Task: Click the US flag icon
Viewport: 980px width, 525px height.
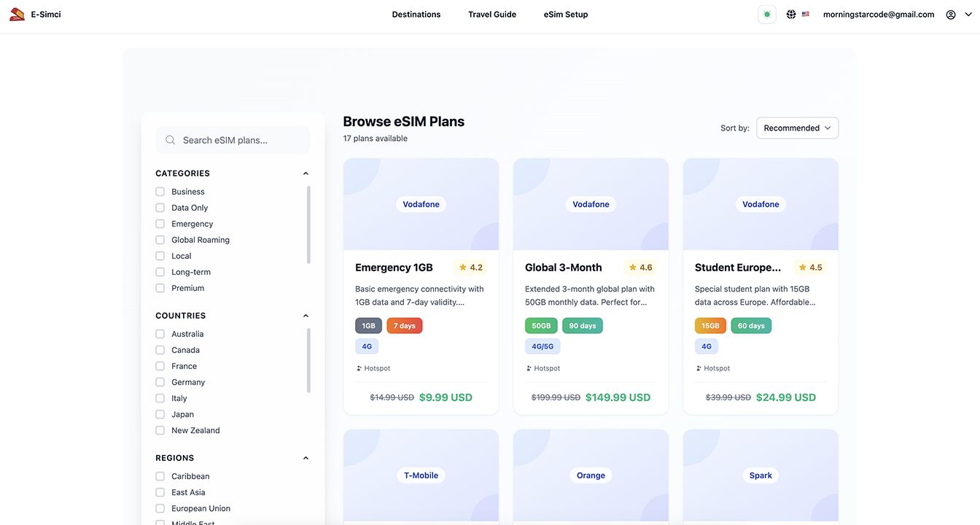Action: point(806,14)
